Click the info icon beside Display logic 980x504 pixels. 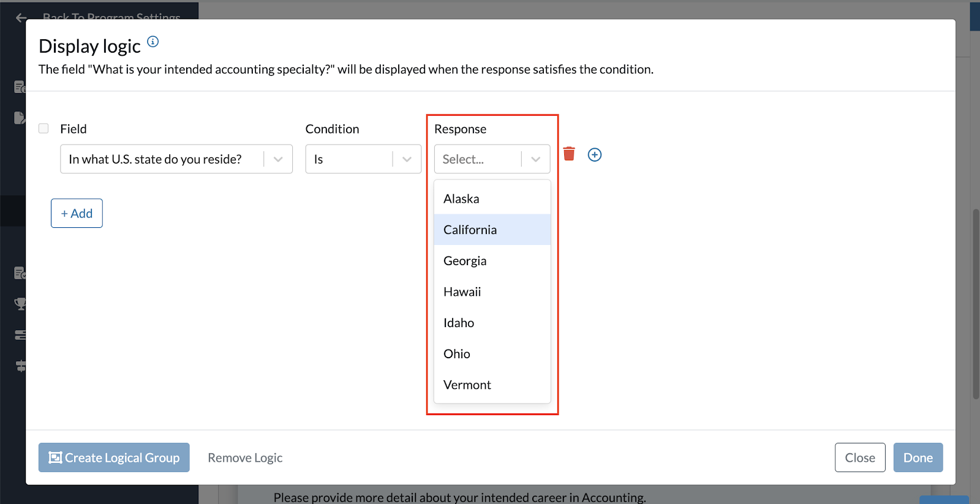[153, 42]
